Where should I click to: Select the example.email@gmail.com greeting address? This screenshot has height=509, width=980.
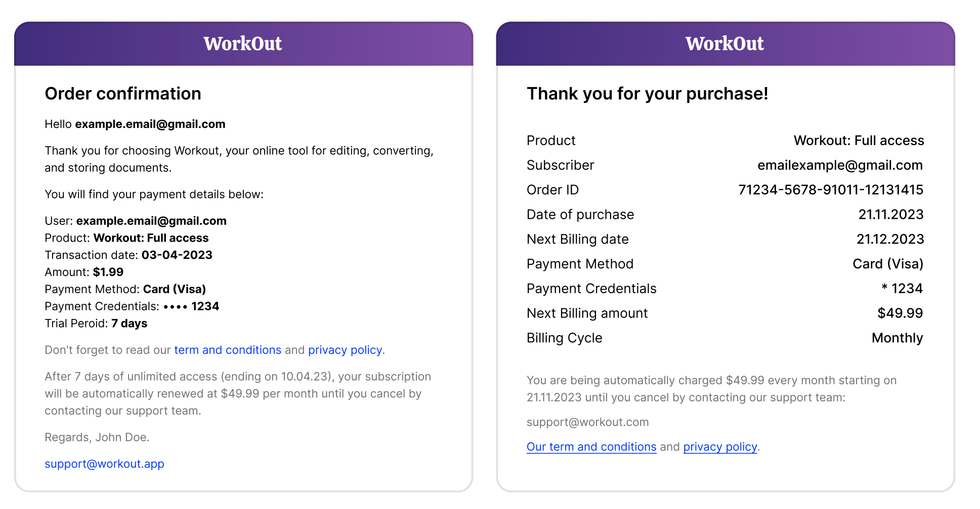150,124
